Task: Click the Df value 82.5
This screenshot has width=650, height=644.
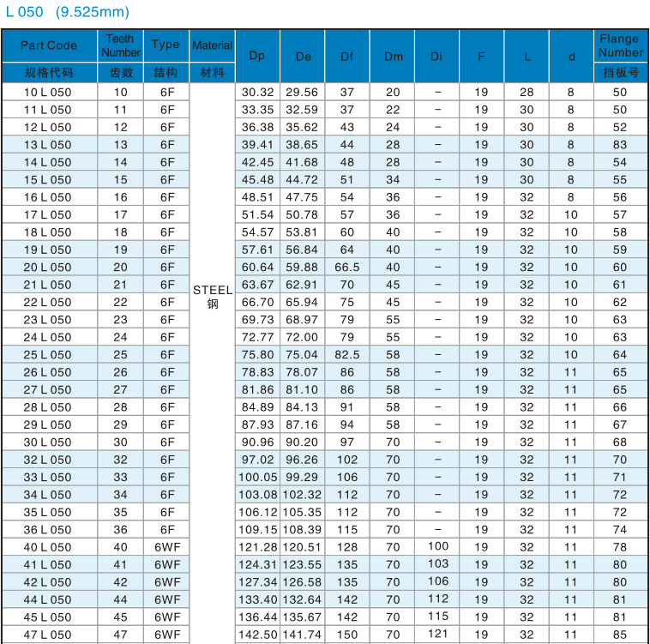Action: tap(347, 354)
